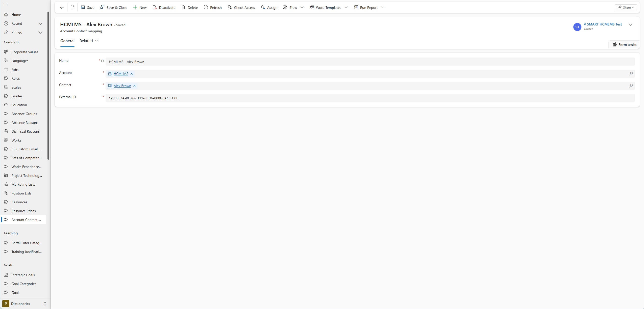Viewport: 644px width, 309px height.
Task: Search the Account lookup
Action: (x=631, y=74)
